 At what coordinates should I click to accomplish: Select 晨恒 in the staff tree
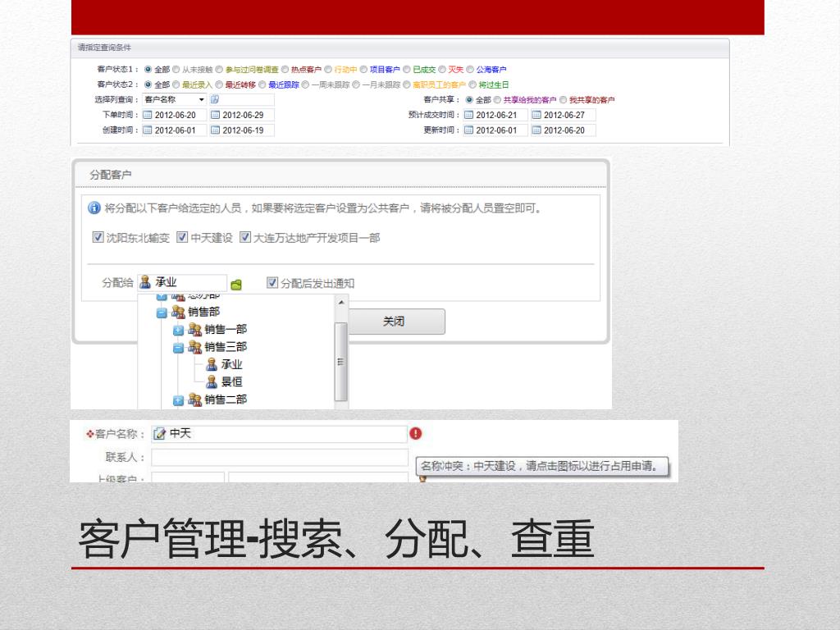(x=231, y=382)
